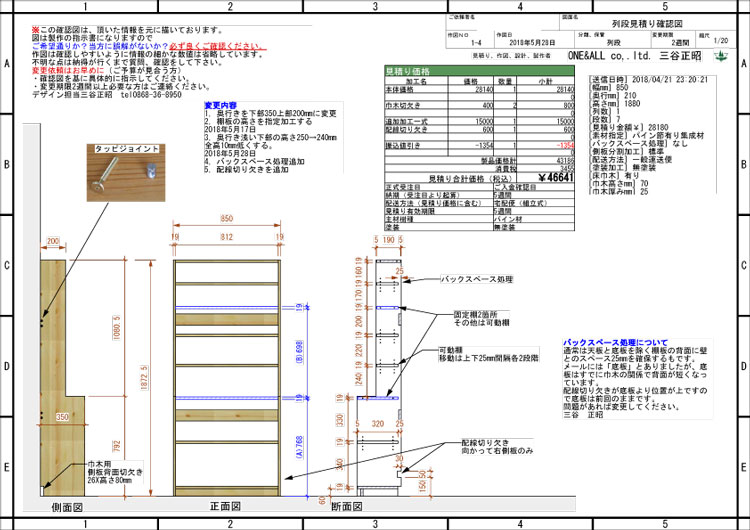Click the [素材指定] パイン節有り集成材 line
Image resolution: width=750 pixels, height=530 pixels.
pyautogui.click(x=647, y=136)
